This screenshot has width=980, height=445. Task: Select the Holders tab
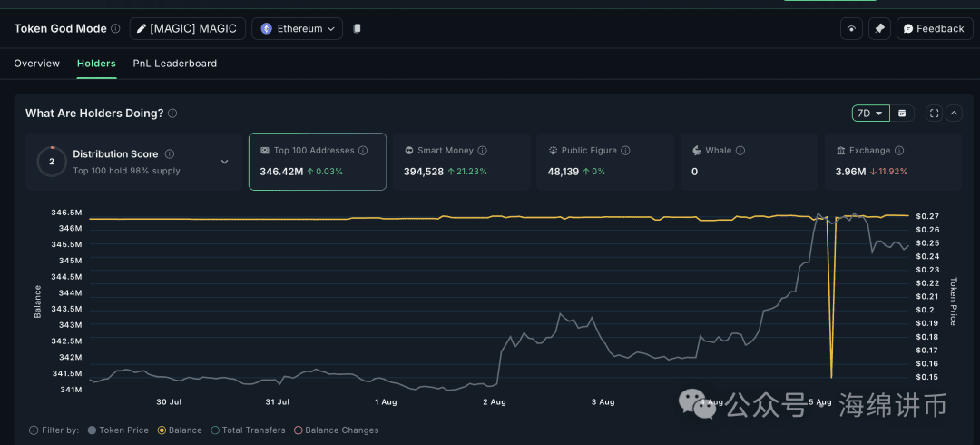click(x=96, y=64)
